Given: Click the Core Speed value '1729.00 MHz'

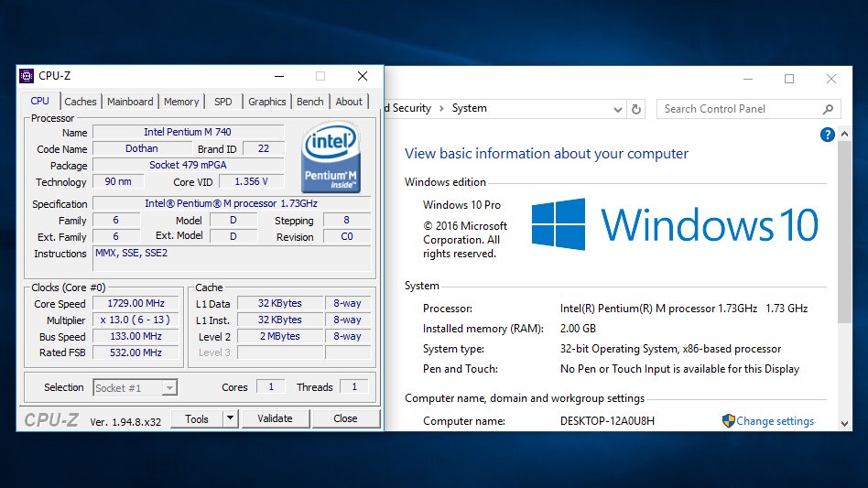Looking at the screenshot, I should [x=136, y=303].
